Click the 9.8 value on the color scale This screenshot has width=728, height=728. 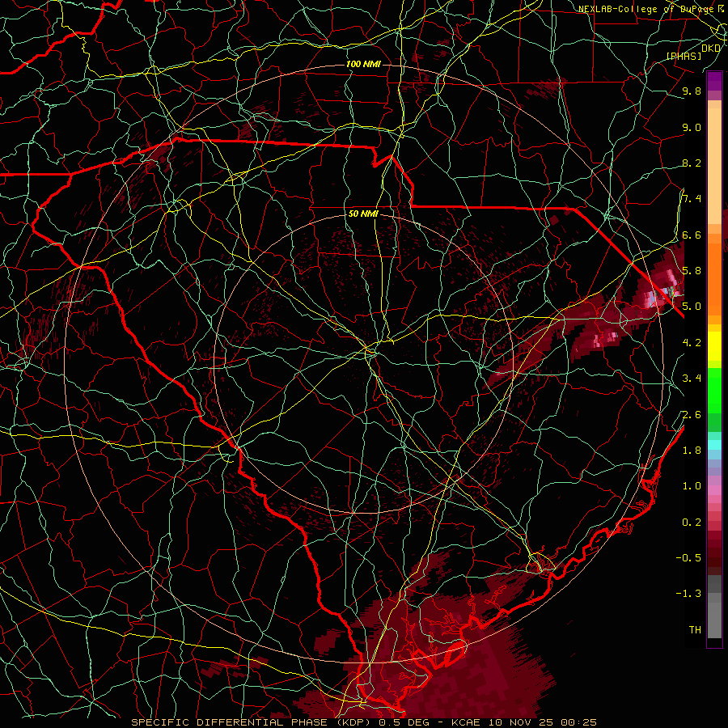(x=692, y=91)
